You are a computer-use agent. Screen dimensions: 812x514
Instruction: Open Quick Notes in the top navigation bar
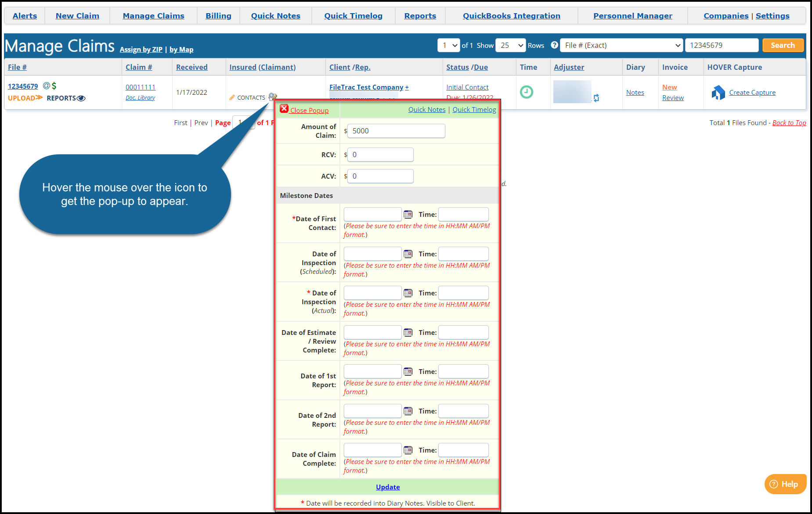click(x=275, y=16)
